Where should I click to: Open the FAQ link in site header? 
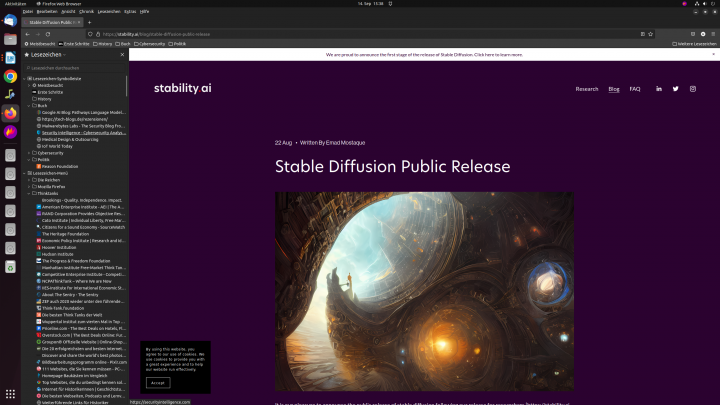(x=635, y=89)
